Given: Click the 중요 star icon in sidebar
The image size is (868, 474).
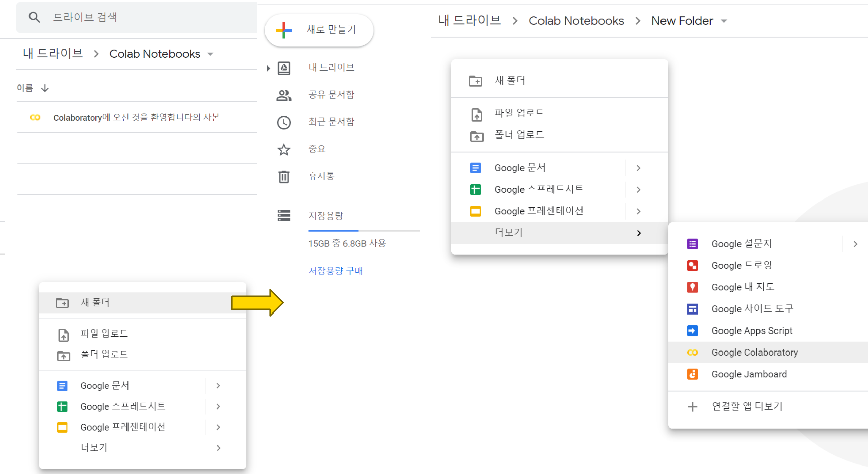Looking at the screenshot, I should click(x=284, y=149).
